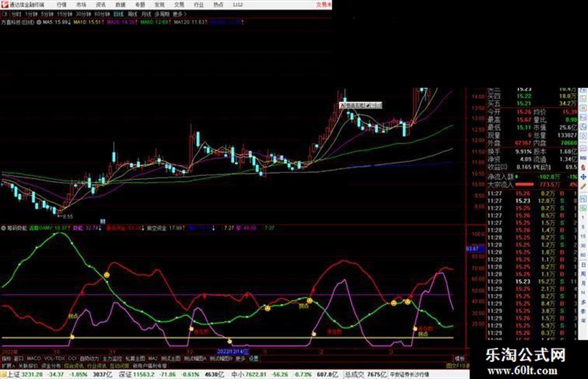Open the 行业 menu
588x379 pixels.
point(198,4)
